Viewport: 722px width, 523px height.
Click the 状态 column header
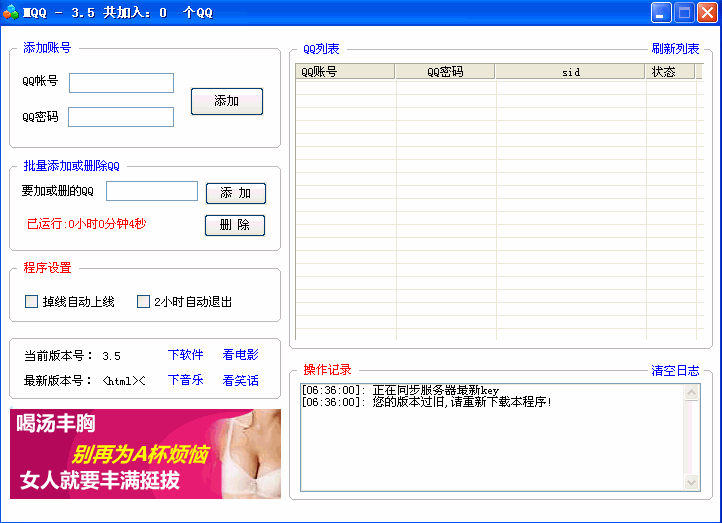pos(670,72)
